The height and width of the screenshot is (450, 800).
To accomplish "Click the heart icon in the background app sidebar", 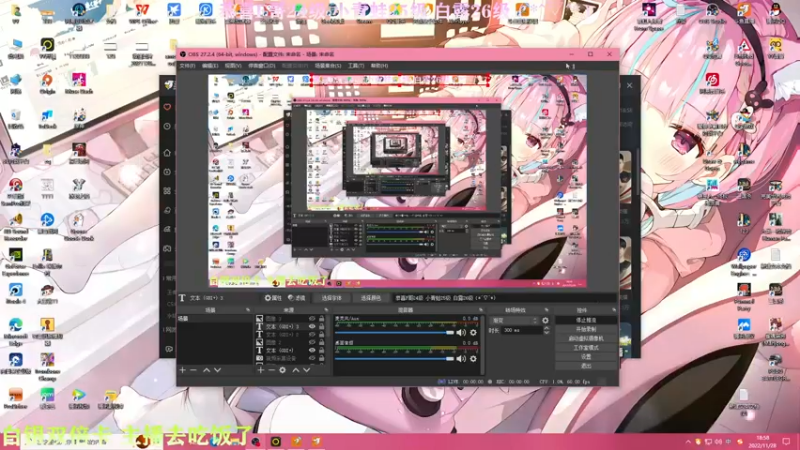I will pos(167,107).
